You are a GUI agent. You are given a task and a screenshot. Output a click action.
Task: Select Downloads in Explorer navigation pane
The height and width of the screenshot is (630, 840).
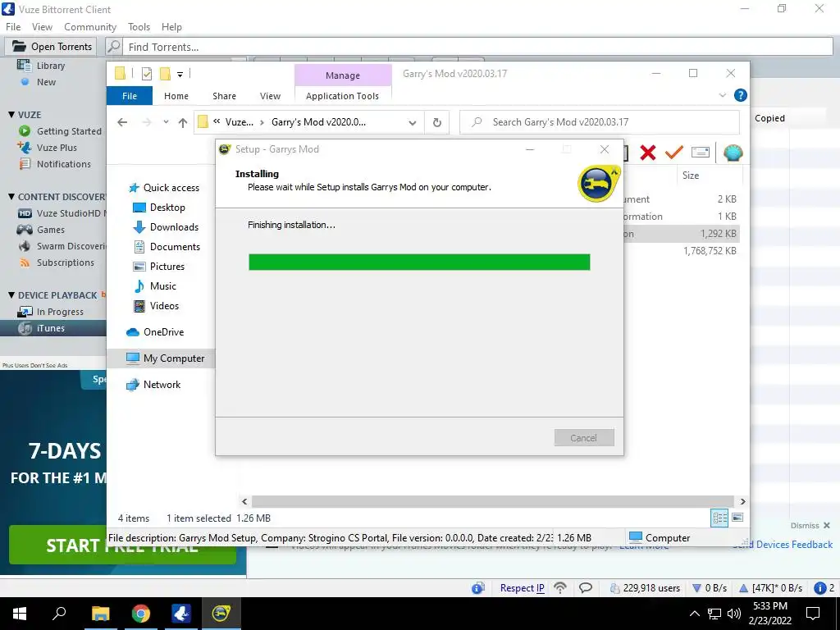166,227
